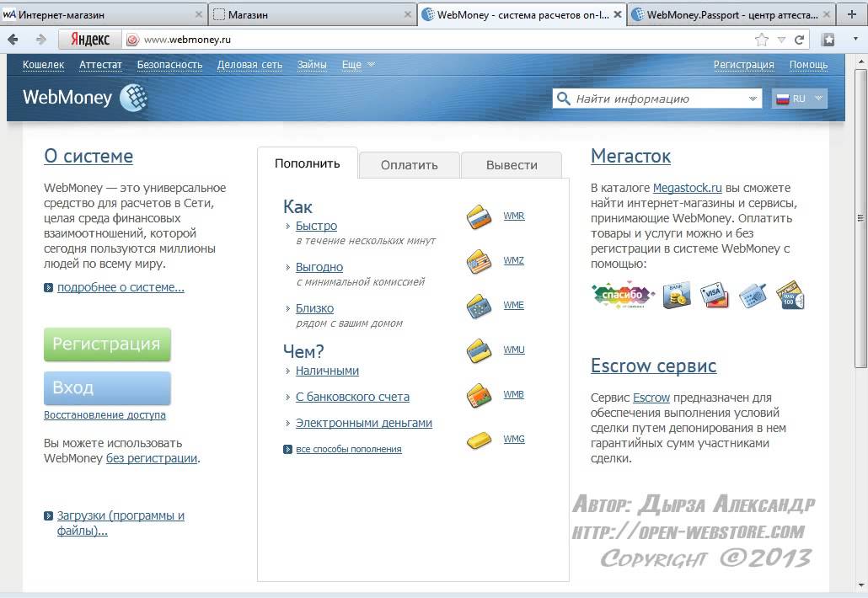Switch to the Вывести tab
The width and height of the screenshot is (868, 598).
(x=512, y=165)
